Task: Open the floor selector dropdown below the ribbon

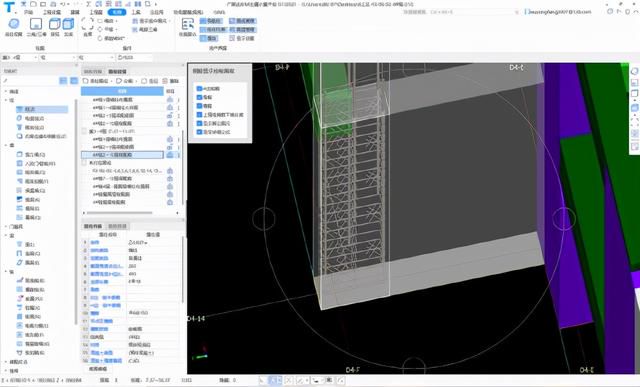Action: coord(19,58)
